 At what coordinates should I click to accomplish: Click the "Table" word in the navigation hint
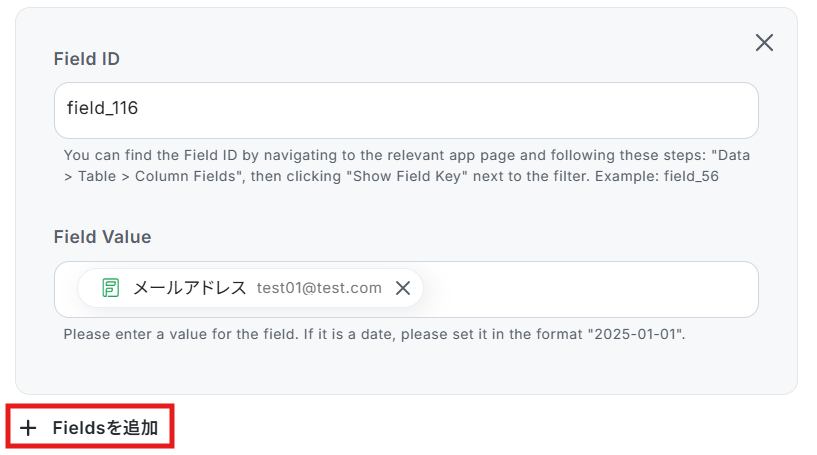[x=98, y=176]
